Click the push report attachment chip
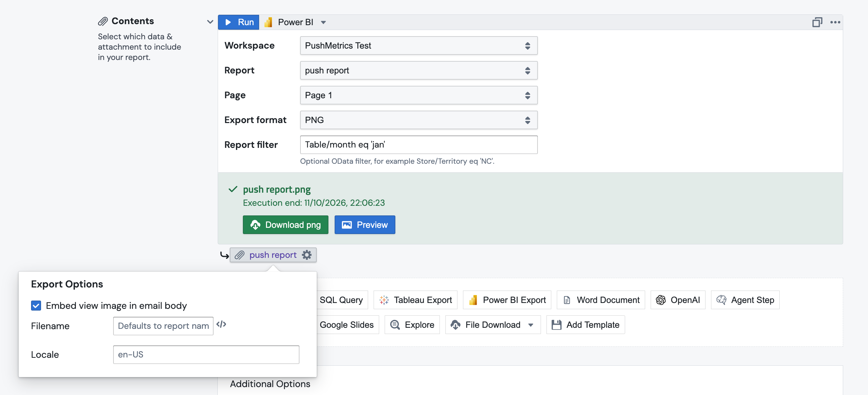The height and width of the screenshot is (395, 868). pos(273,255)
